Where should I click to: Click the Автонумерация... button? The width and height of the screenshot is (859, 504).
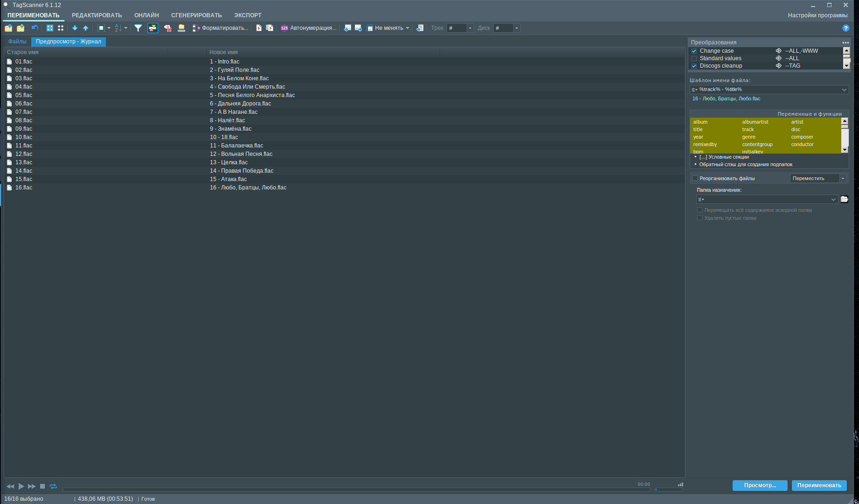(x=308, y=28)
